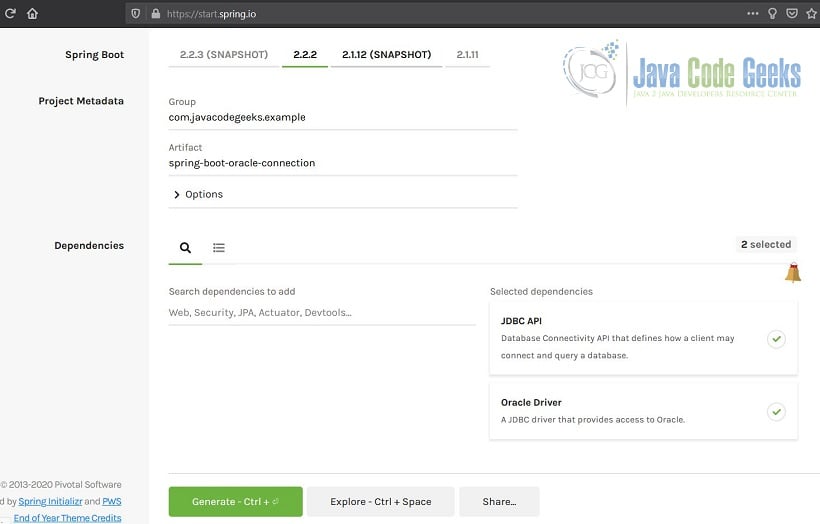
Task: Click Explore - Ctrl + Space button
Action: [381, 502]
